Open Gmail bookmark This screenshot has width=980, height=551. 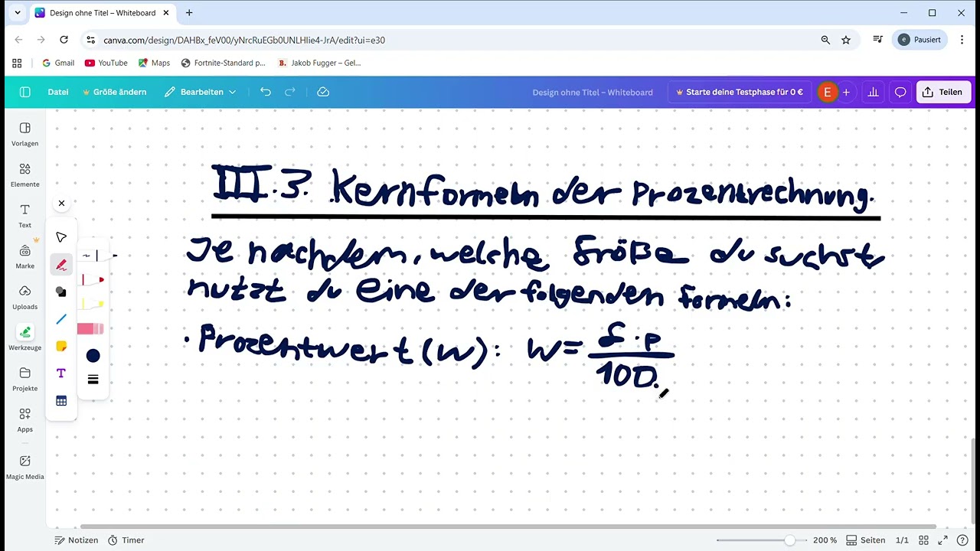[58, 63]
